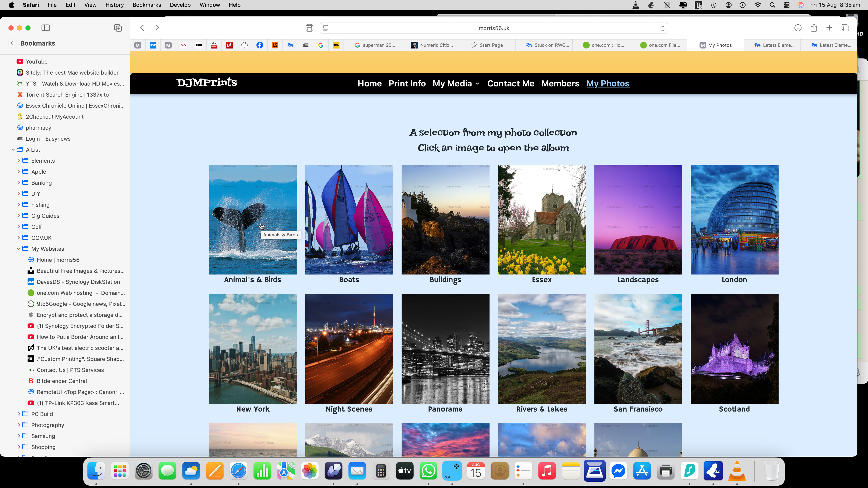868x488 pixels.
Task: Launch WhatsApp from the Dock
Action: [x=428, y=471]
